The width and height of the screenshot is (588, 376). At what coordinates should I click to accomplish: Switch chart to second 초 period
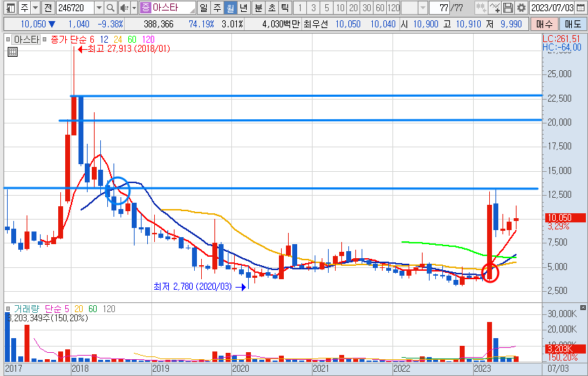tap(272, 8)
